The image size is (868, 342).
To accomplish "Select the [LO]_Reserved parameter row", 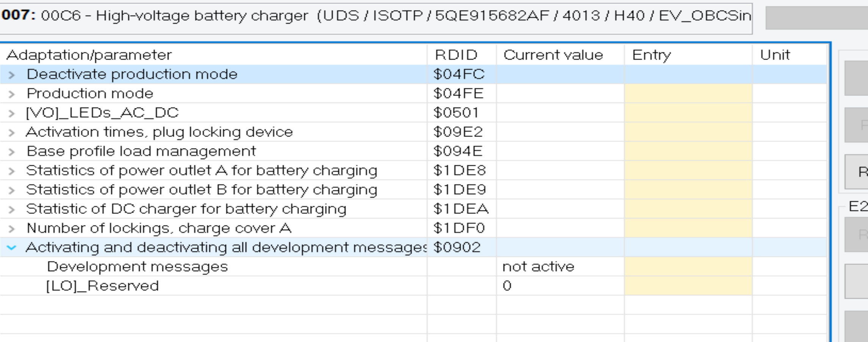I will coord(102,286).
